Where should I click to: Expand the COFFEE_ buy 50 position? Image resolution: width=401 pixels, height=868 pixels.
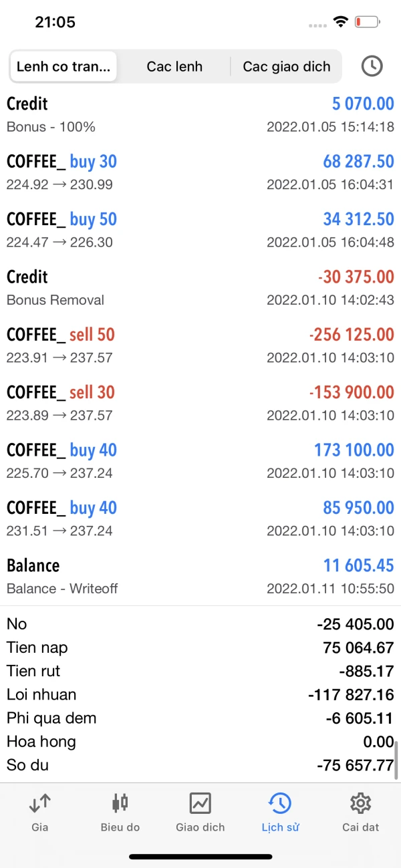(x=200, y=230)
